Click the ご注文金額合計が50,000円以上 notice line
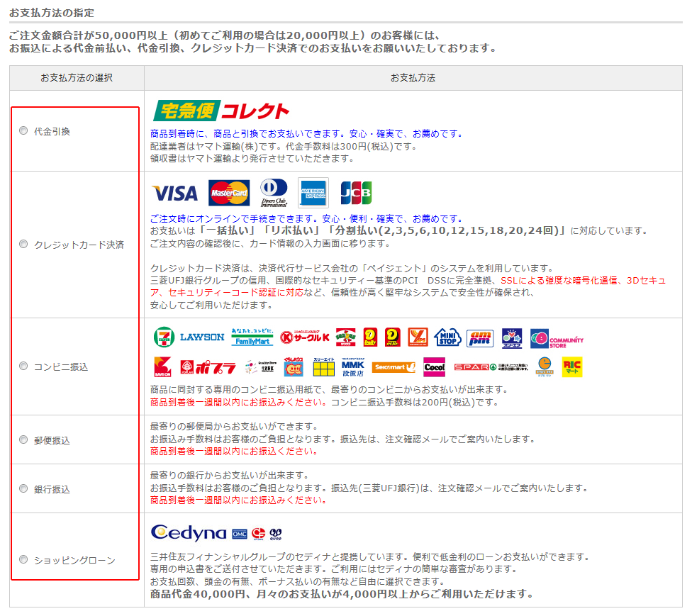 tap(225, 35)
